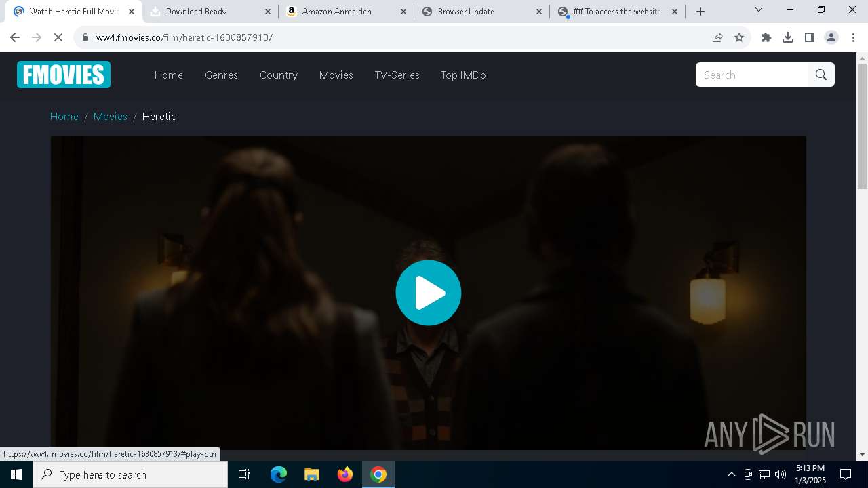The height and width of the screenshot is (488, 868).
Task: Launch Microsoft Edge from taskbar
Action: click(x=279, y=474)
